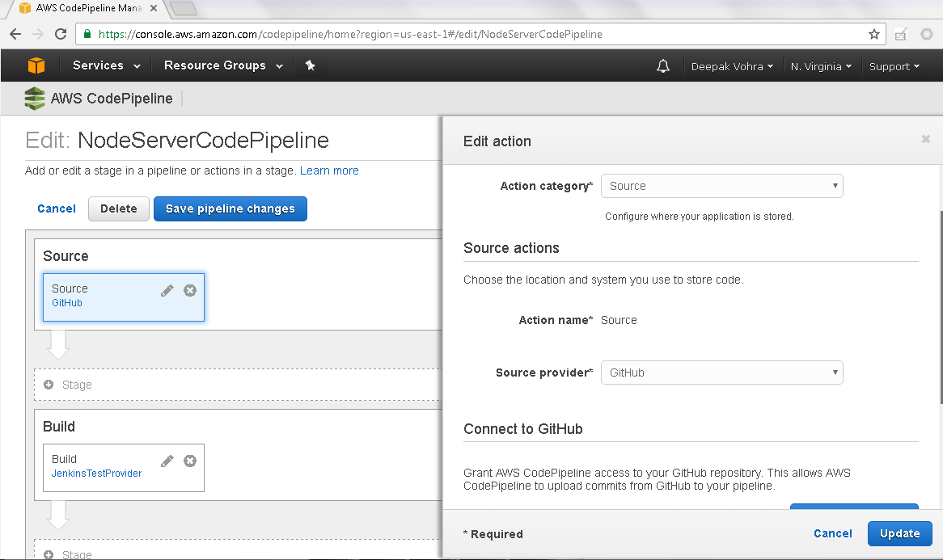
Task: Select the Build action card
Action: tap(123, 467)
